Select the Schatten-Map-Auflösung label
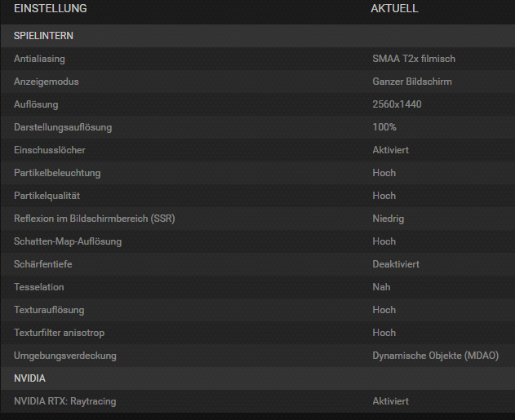The image size is (515, 420). click(68, 241)
